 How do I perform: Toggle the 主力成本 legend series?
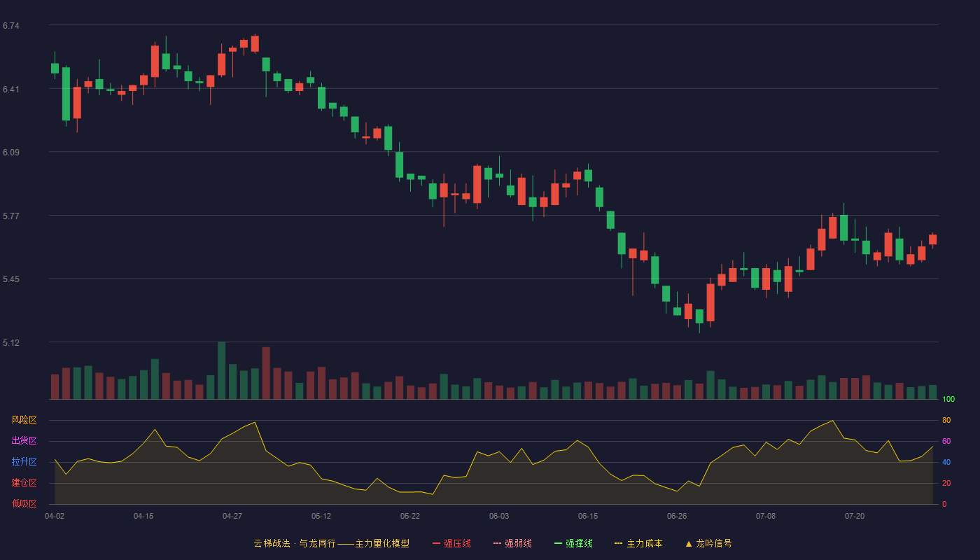[638, 543]
